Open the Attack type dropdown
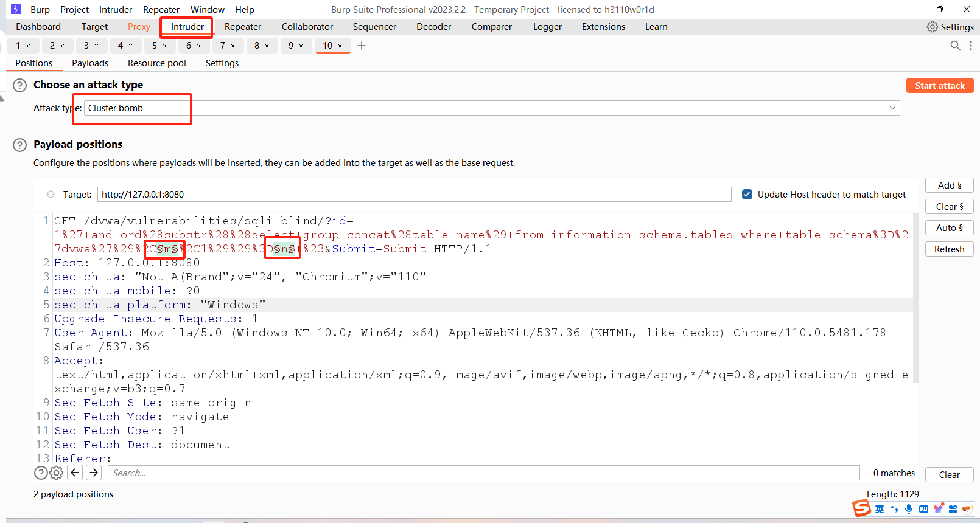The height and width of the screenshot is (523, 980). pos(492,108)
